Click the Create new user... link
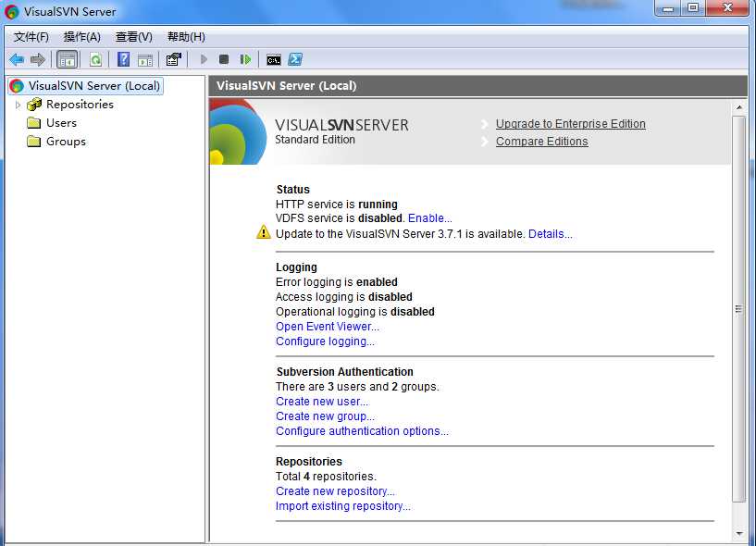756x546 pixels. [x=322, y=402]
